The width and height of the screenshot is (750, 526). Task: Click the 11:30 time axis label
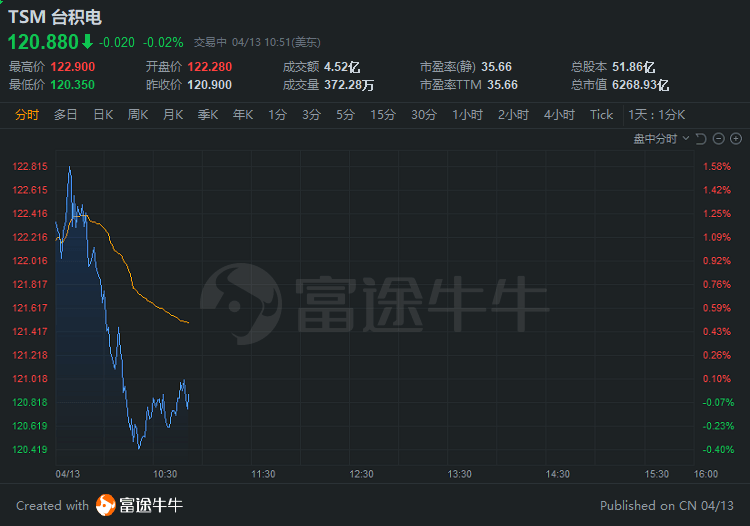coord(264,474)
